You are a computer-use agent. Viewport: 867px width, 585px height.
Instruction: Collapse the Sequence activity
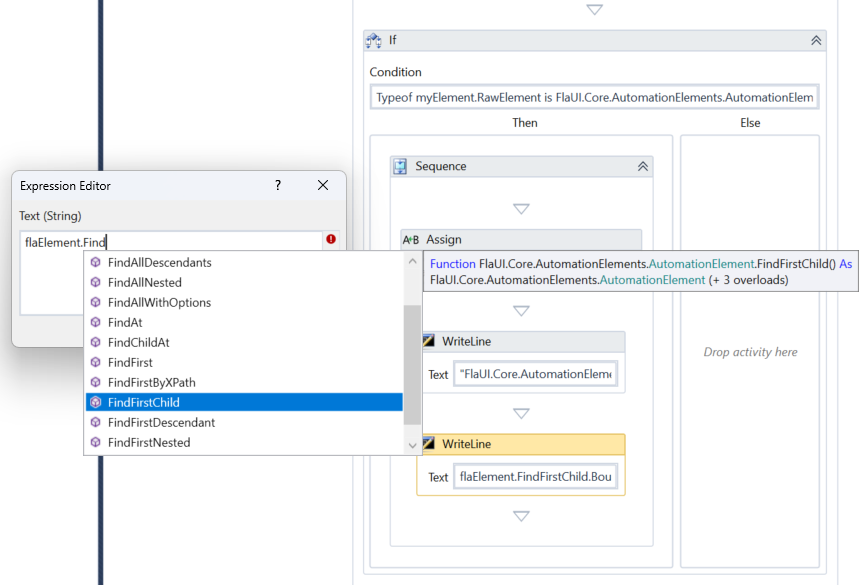(643, 166)
